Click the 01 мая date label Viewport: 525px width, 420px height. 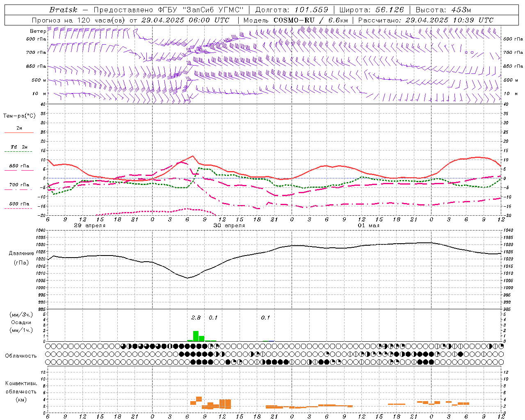click(x=369, y=226)
